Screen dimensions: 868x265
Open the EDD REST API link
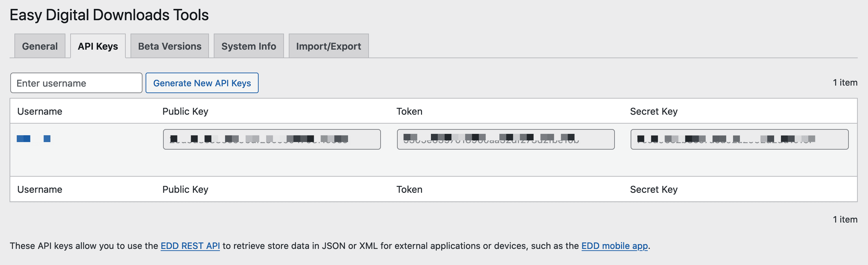click(190, 246)
